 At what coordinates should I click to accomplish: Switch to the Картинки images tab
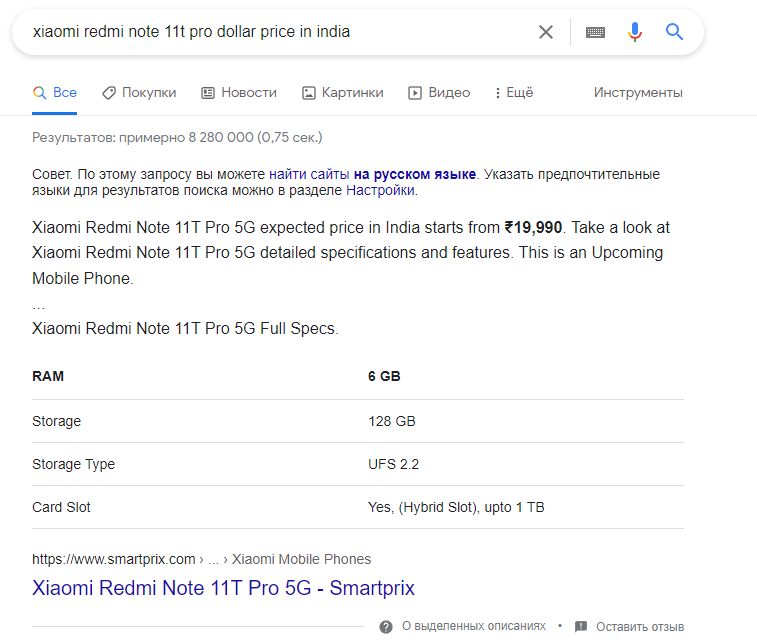(342, 92)
